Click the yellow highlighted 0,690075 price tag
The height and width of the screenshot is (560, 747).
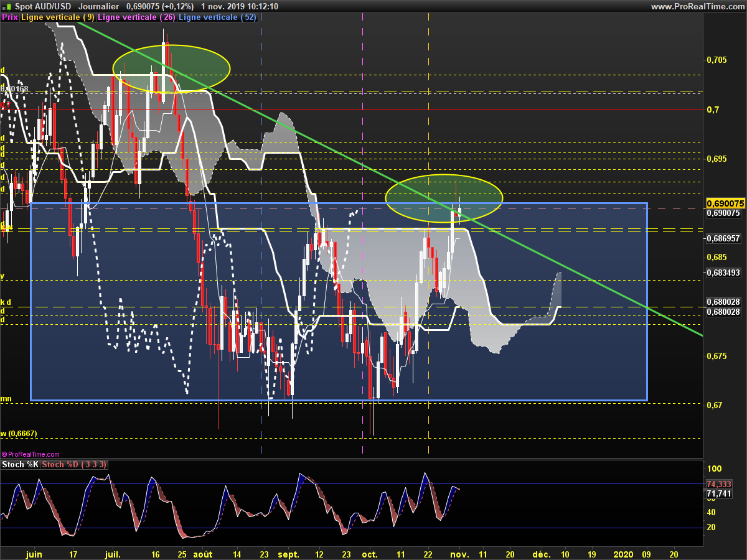point(725,203)
